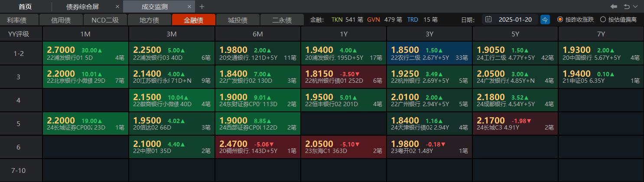Add a new tab with the plus icon
The image size is (644, 182).
pos(202,6)
